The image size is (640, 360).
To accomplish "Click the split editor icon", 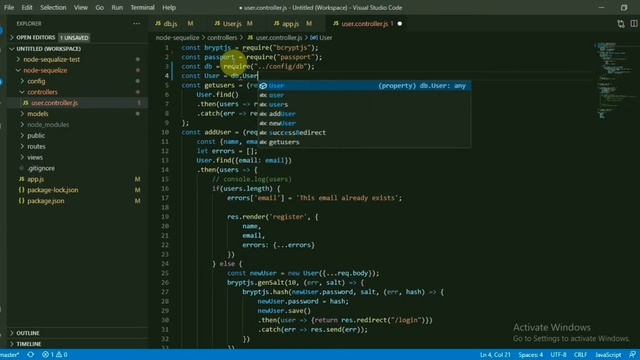I will click(634, 24).
